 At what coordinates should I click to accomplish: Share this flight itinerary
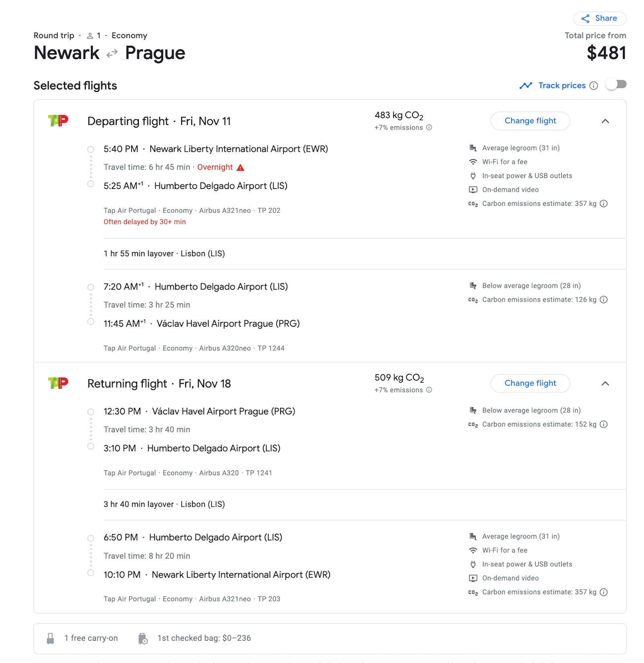599,18
